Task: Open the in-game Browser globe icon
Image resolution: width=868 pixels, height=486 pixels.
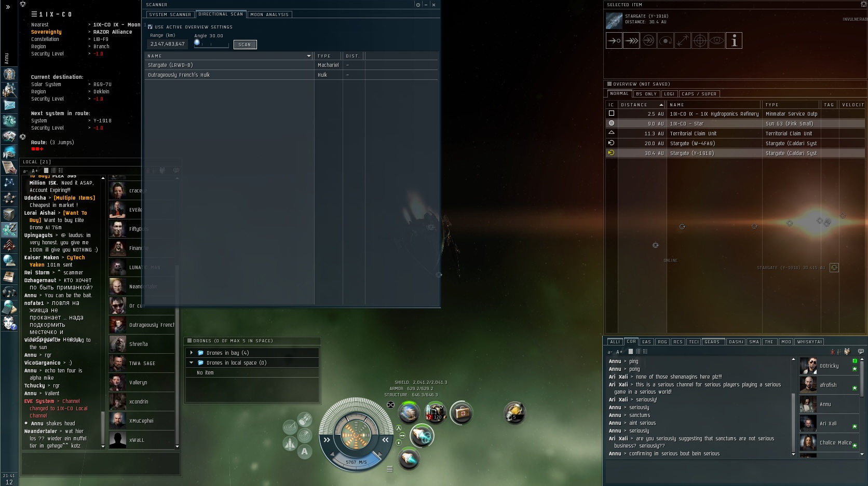Action: click(9, 261)
